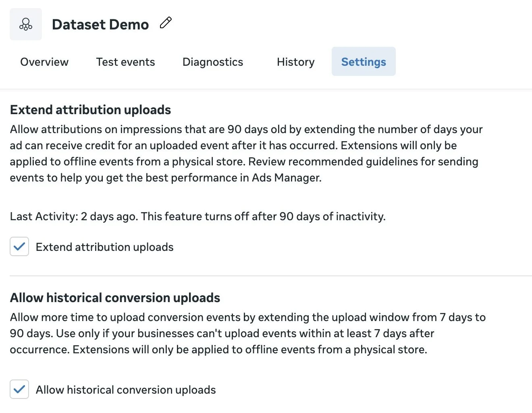Viewport: 532px width, 413px height.
Task: Switch to the Overview tab
Action: [x=44, y=62]
